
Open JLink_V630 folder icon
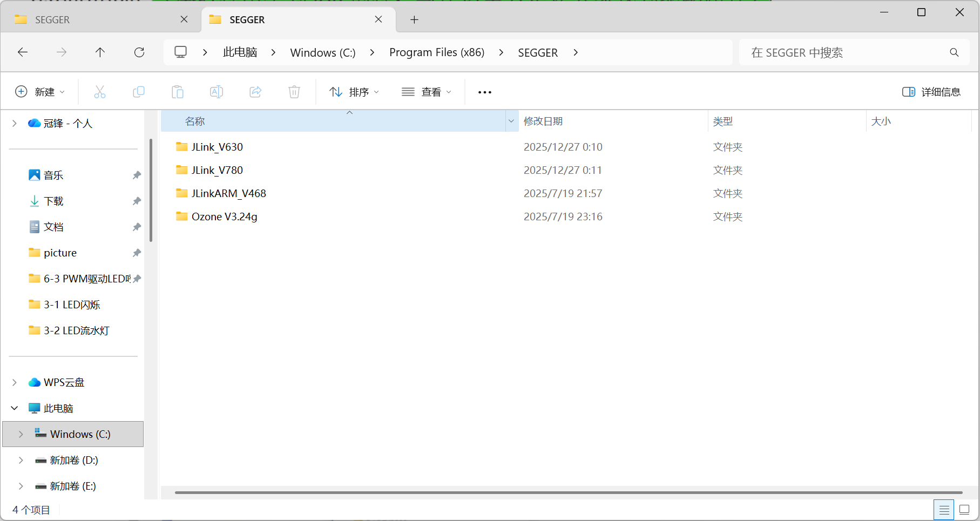[182, 147]
